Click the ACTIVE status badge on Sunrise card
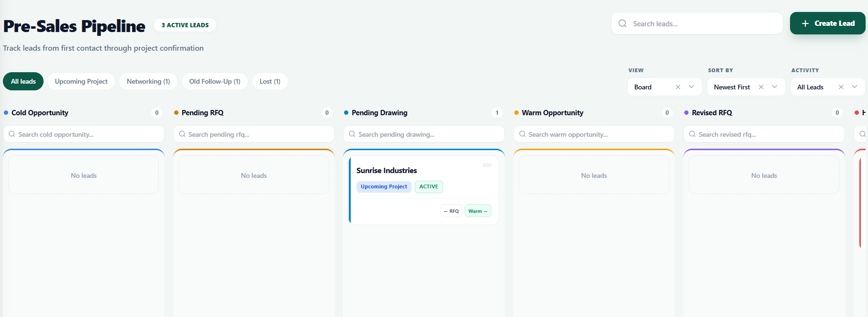The height and width of the screenshot is (317, 868). click(429, 186)
